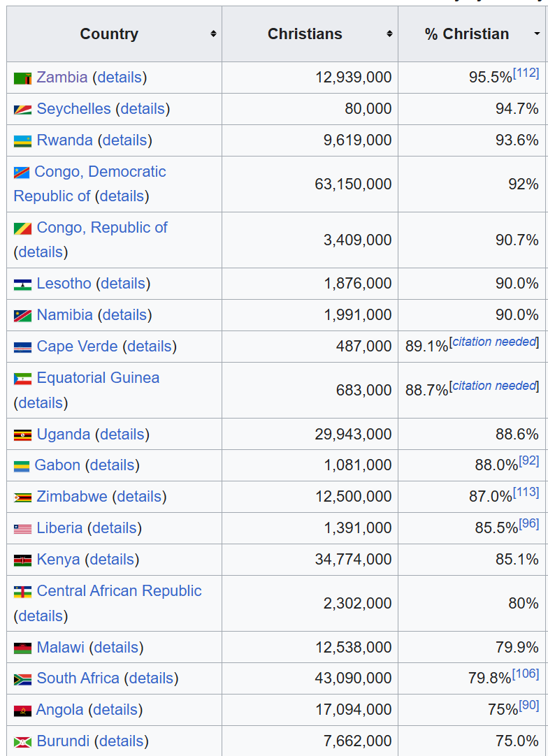Image resolution: width=548 pixels, height=756 pixels.
Task: Sort table by Country column arrows
Action: pyautogui.click(x=213, y=34)
